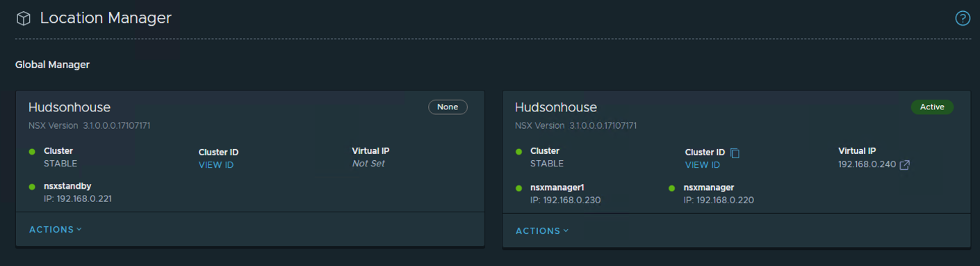The image size is (980, 266).
Task: Copy the Cluster ID with the copy icon
Action: (735, 152)
